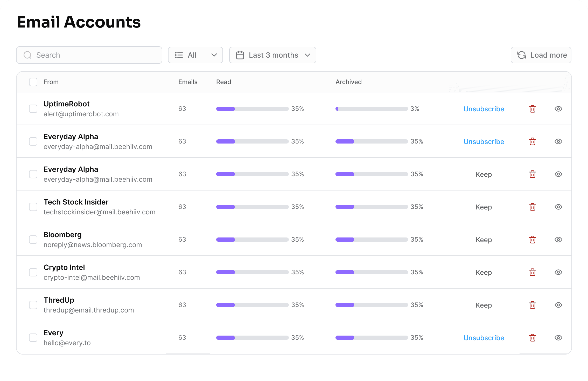Tick the Bloomberg row checkbox

(x=33, y=240)
